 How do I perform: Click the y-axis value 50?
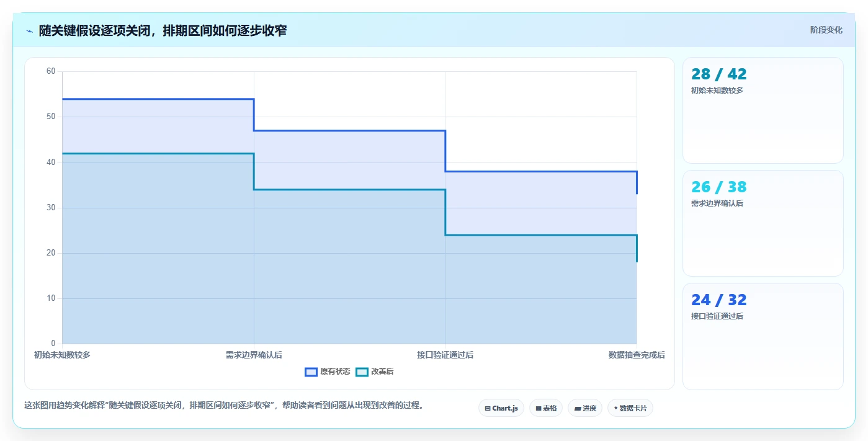[x=51, y=117]
